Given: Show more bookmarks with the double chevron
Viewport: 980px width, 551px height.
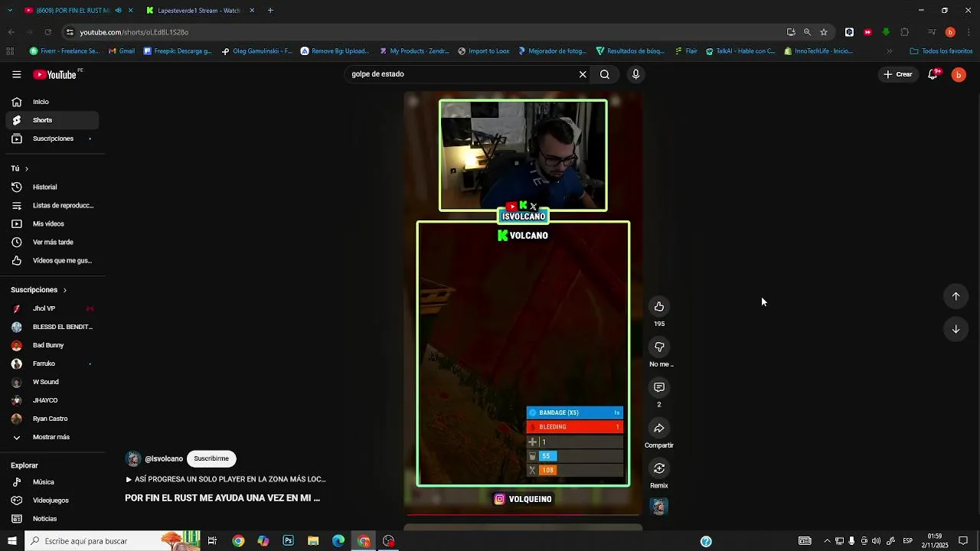Looking at the screenshot, I should pos(889,51).
